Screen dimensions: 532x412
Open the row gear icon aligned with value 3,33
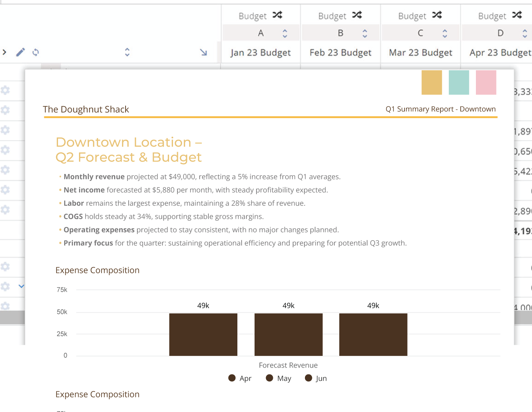(5, 90)
